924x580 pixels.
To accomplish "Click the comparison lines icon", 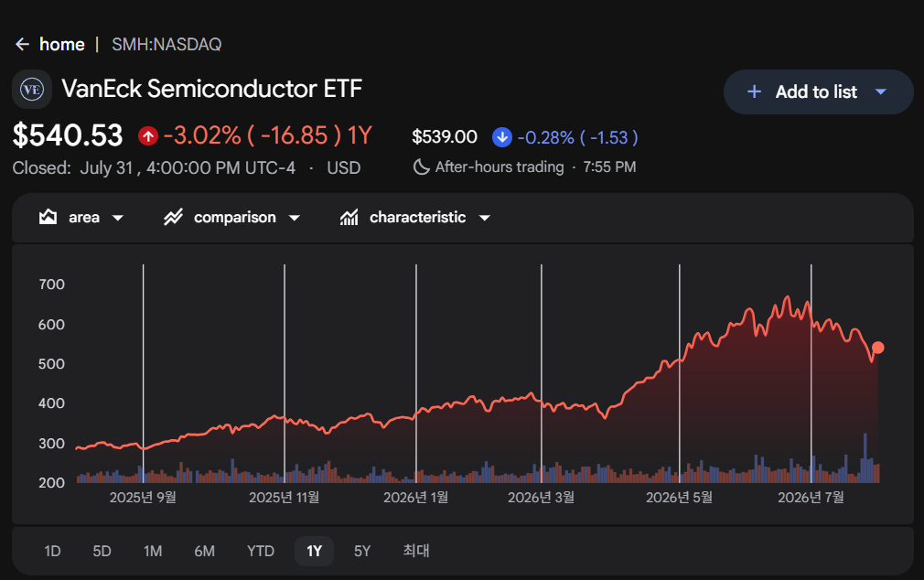I will tap(173, 217).
